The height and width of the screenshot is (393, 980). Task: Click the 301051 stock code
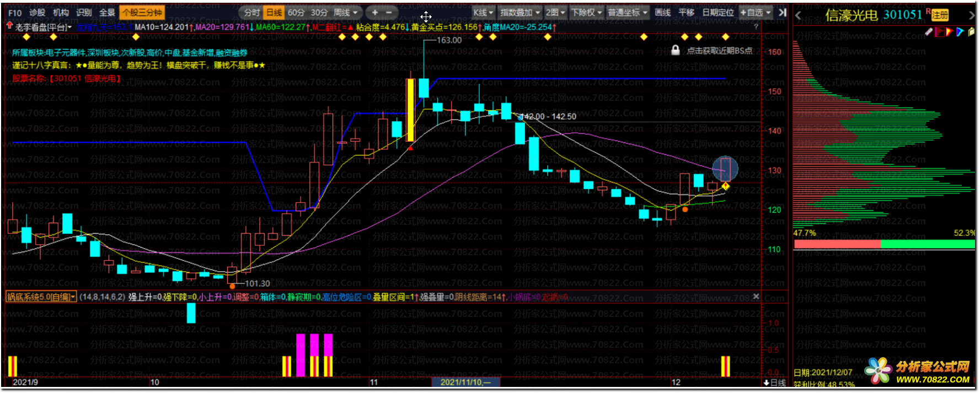[903, 15]
